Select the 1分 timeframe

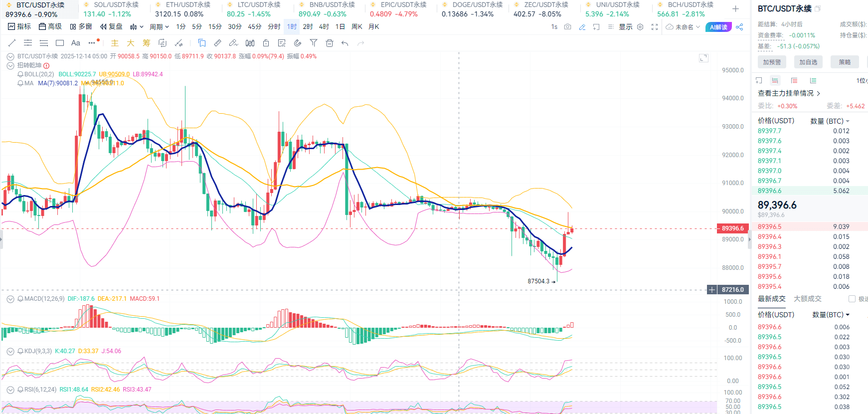[180, 27]
